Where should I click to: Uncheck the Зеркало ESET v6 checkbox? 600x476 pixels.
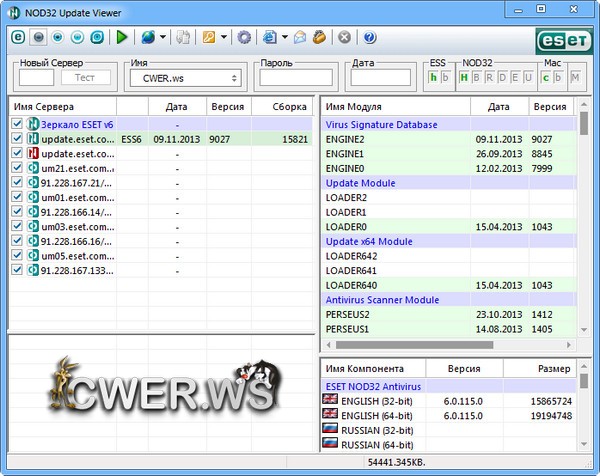[17, 124]
